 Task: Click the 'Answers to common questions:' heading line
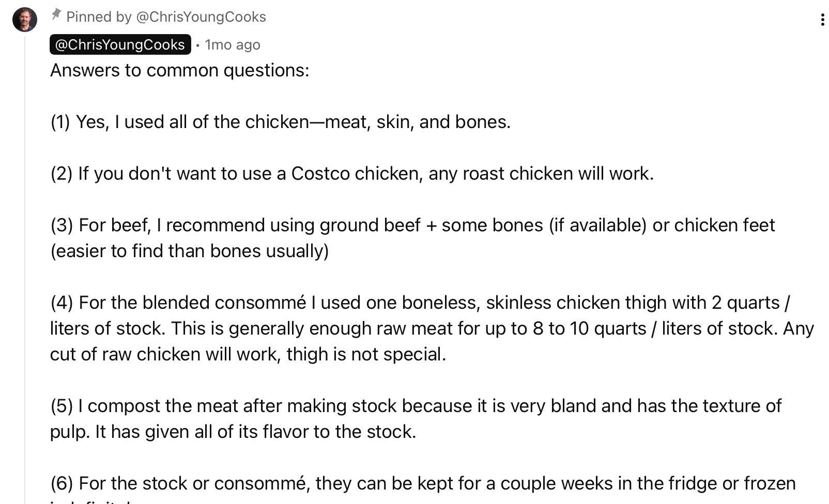pos(179,70)
